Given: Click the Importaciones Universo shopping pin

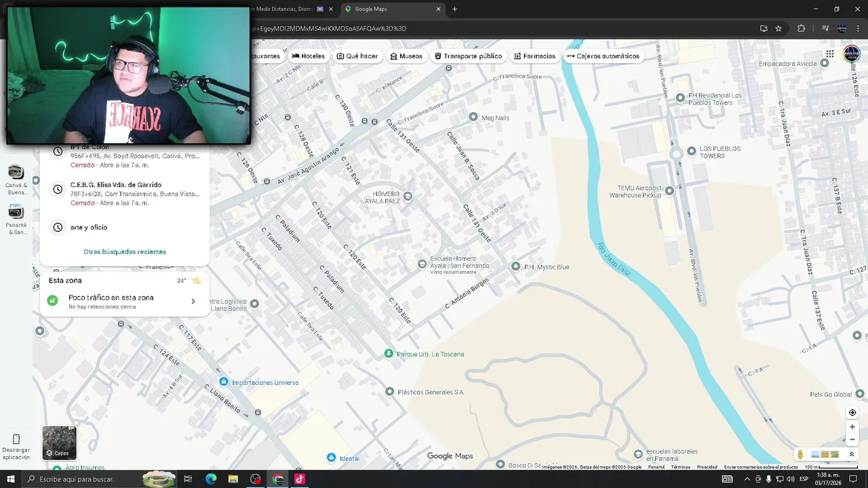Looking at the screenshot, I should pos(223,382).
